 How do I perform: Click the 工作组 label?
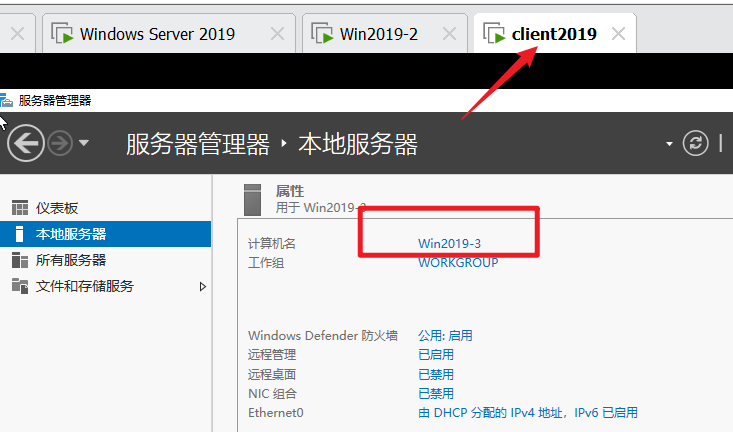266,263
